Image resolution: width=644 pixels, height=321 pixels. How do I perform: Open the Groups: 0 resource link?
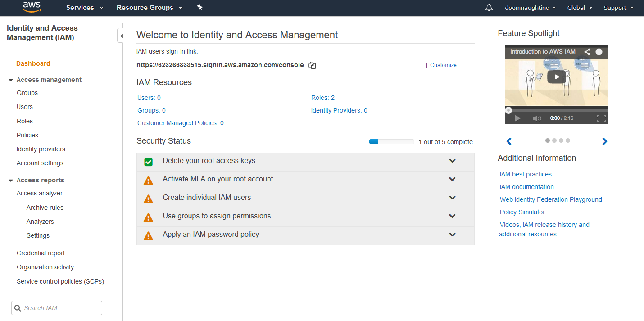152,110
